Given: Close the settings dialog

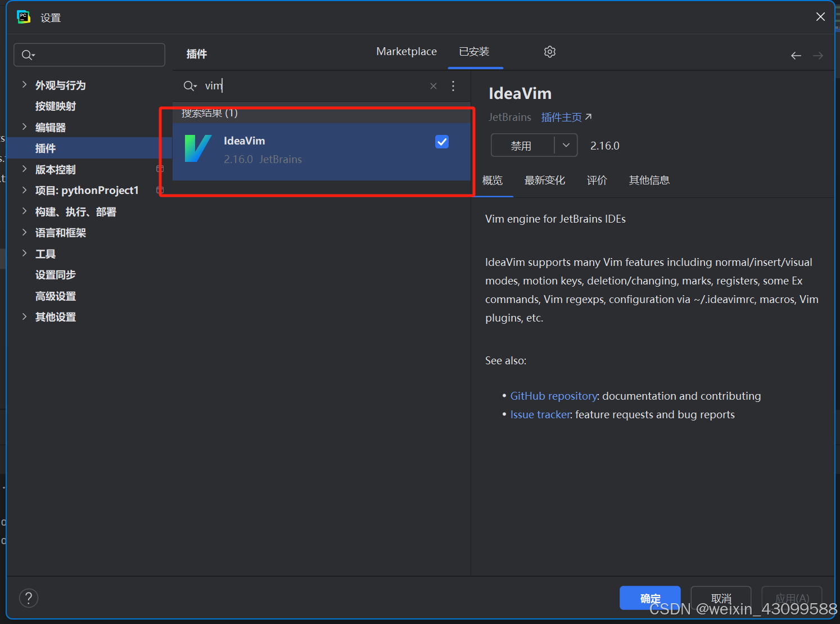Looking at the screenshot, I should coord(820,17).
